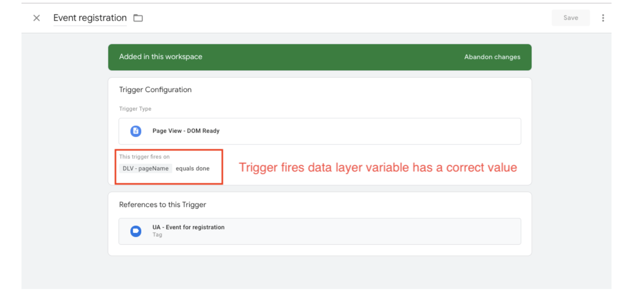Click the Trigger Type label
The height and width of the screenshot is (305, 644).
coord(135,109)
